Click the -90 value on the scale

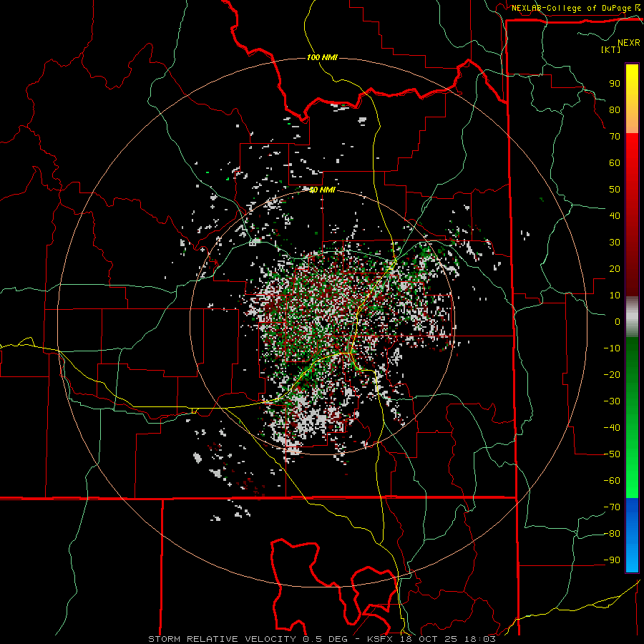(x=612, y=560)
